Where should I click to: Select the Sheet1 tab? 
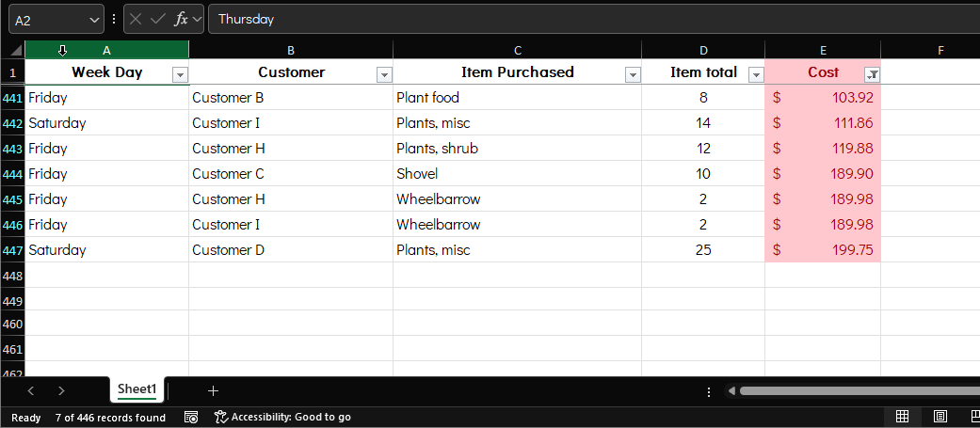[137, 389]
